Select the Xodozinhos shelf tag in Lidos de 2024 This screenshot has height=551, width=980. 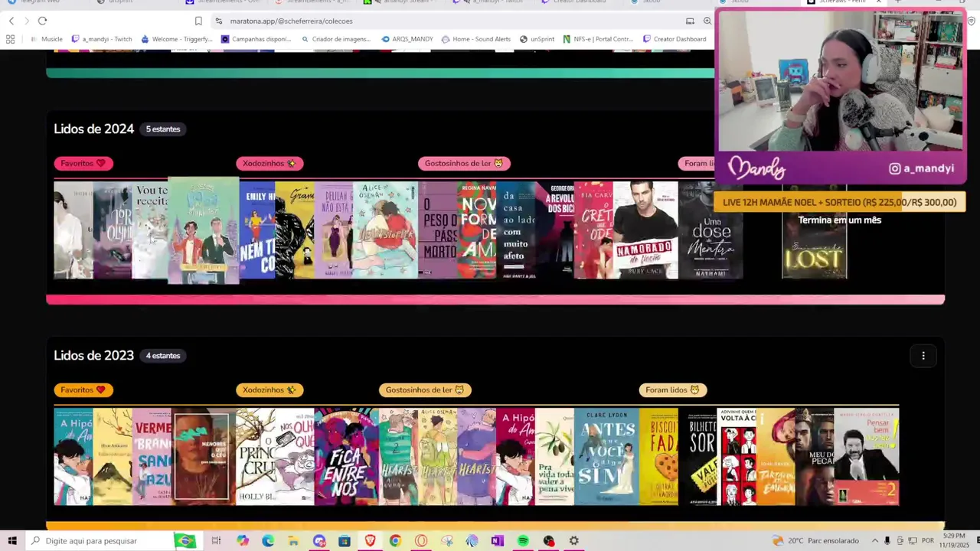269,163
